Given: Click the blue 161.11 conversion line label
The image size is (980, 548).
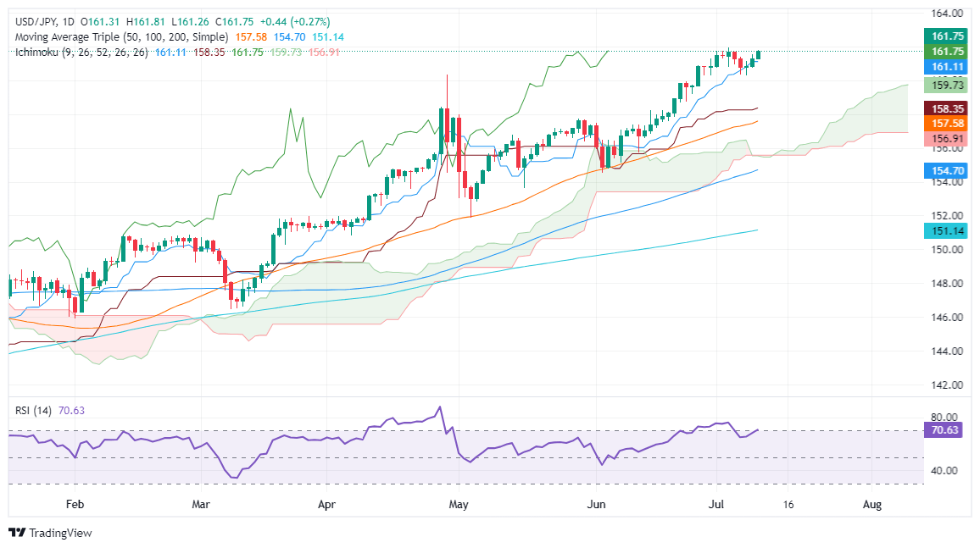Looking at the screenshot, I should (x=946, y=67).
